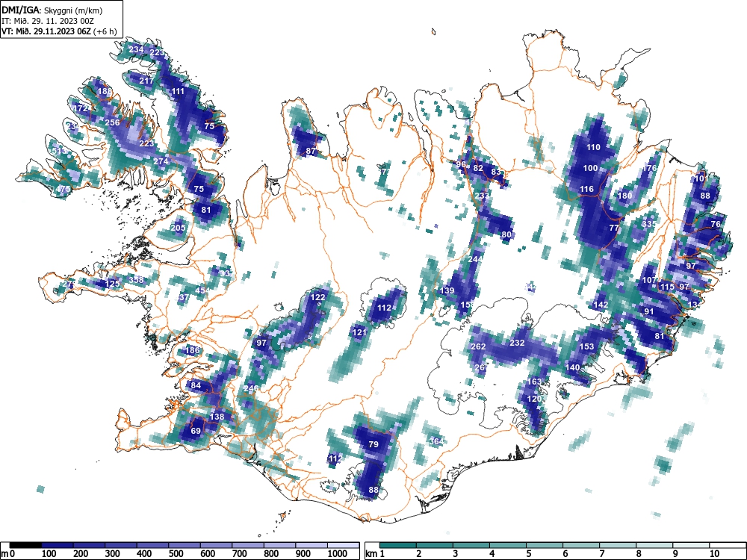Click the map value '358'

[x=136, y=279]
